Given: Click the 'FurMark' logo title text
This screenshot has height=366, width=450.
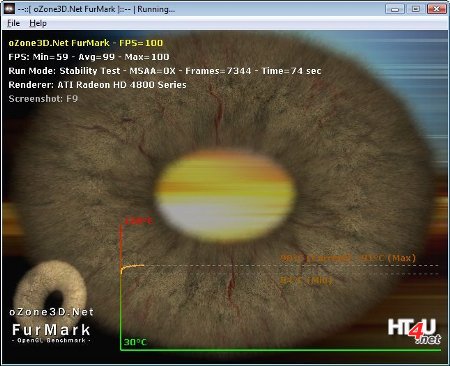Looking at the screenshot, I should pyautogui.click(x=51, y=330).
